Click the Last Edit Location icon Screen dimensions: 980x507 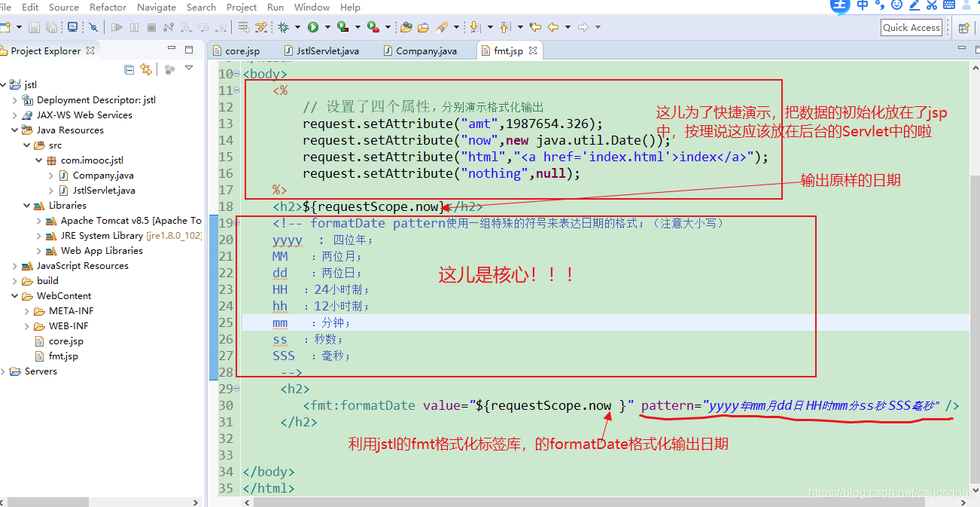coord(535,27)
